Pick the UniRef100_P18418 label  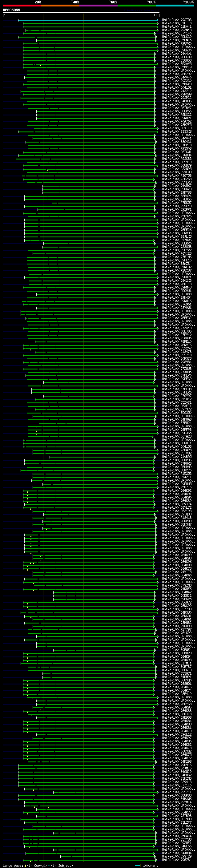(177, 518)
